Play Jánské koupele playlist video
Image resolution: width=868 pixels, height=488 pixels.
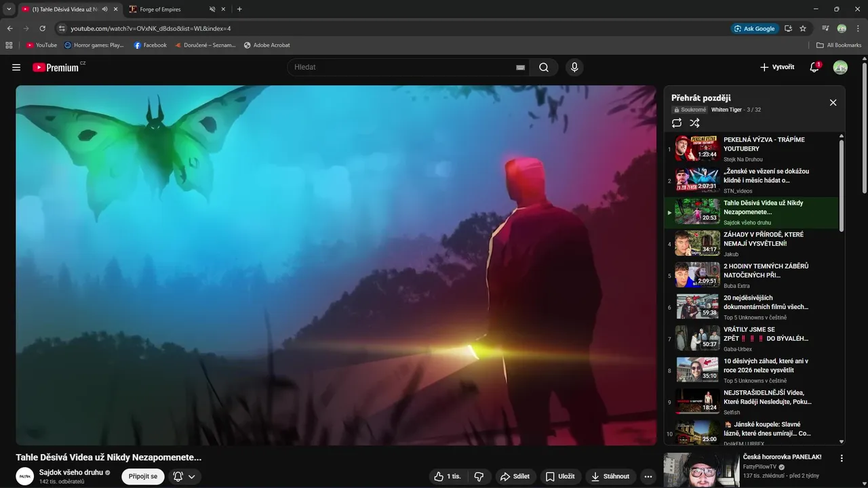753,433
